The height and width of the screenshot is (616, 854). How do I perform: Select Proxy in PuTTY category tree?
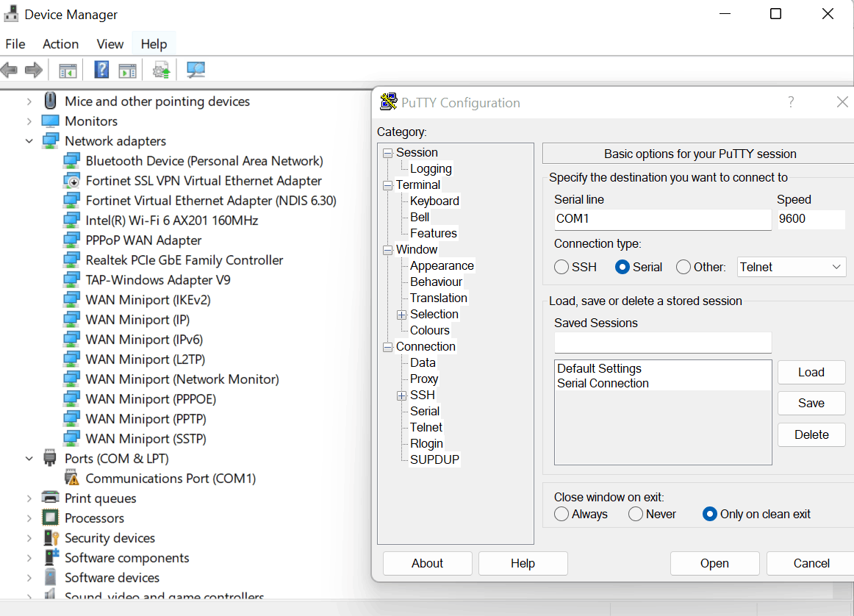click(424, 379)
